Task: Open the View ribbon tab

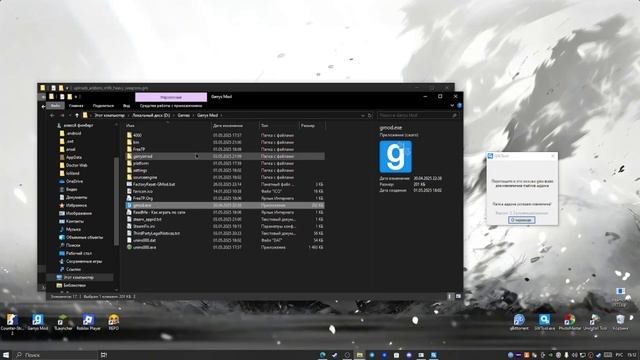Action: pyautogui.click(x=127, y=106)
